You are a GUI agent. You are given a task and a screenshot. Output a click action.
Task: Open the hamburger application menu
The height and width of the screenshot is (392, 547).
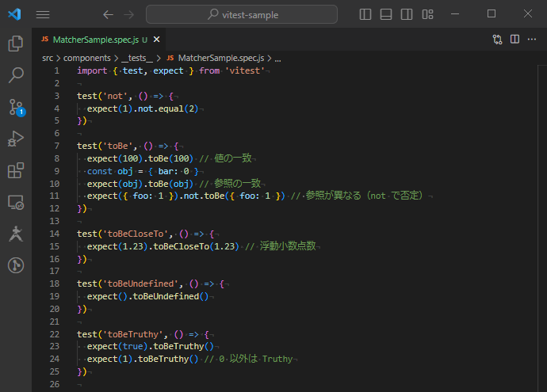coord(43,14)
